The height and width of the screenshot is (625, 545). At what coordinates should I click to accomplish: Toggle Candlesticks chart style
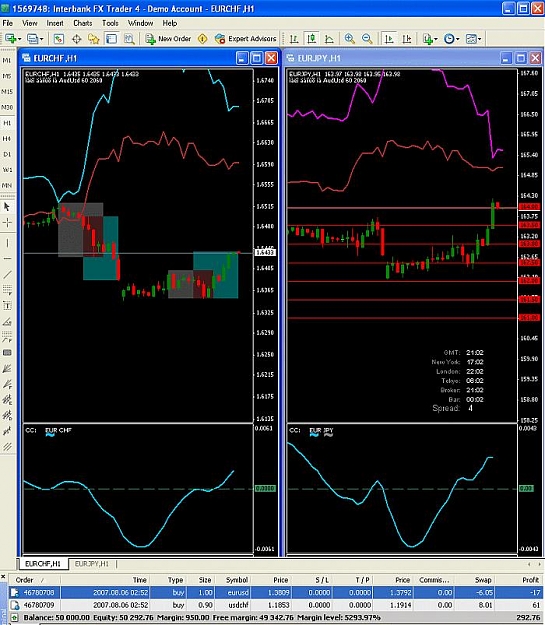[x=311, y=39]
